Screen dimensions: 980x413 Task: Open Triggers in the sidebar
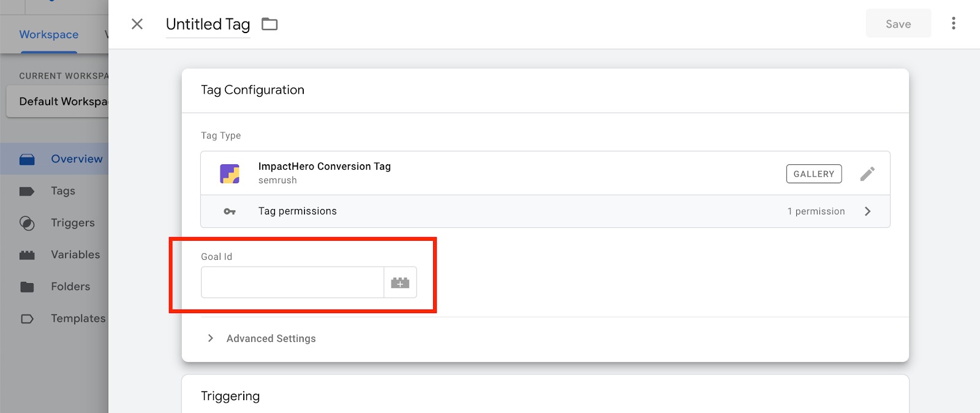(55, 222)
